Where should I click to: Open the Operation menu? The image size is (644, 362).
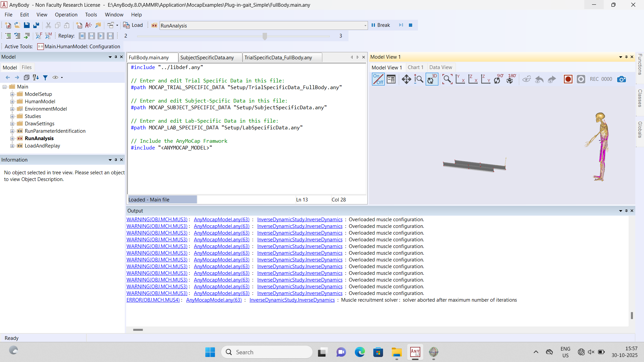tap(66, 15)
